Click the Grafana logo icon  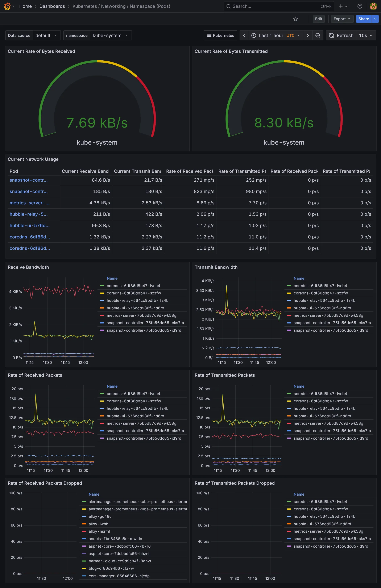point(7,6)
